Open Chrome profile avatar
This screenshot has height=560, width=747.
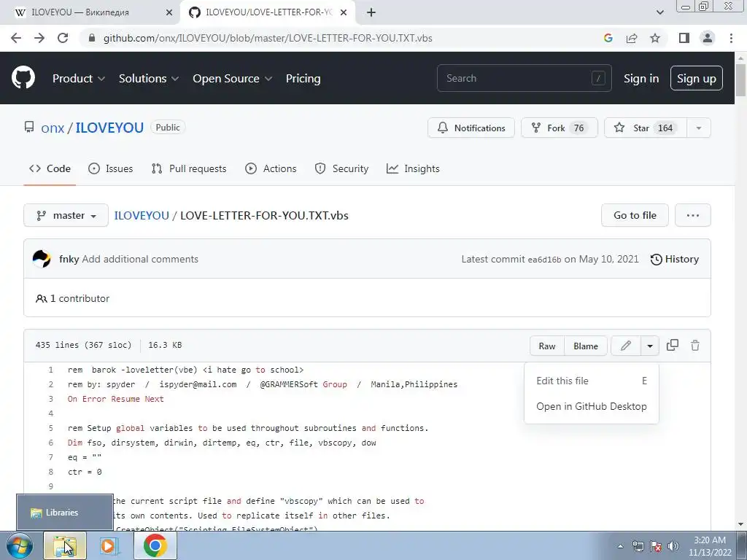(x=708, y=38)
